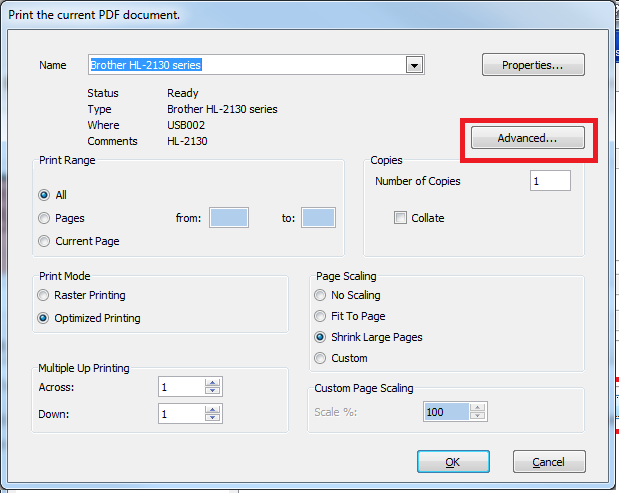Open the printer Name dropdown arrow
This screenshot has height=493, width=619.
pyautogui.click(x=414, y=65)
